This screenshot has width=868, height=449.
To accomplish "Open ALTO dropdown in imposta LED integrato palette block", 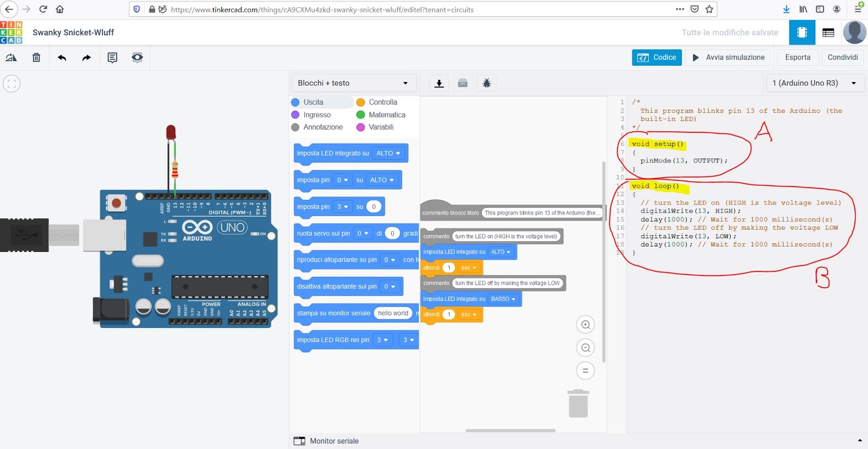I will 388,153.
